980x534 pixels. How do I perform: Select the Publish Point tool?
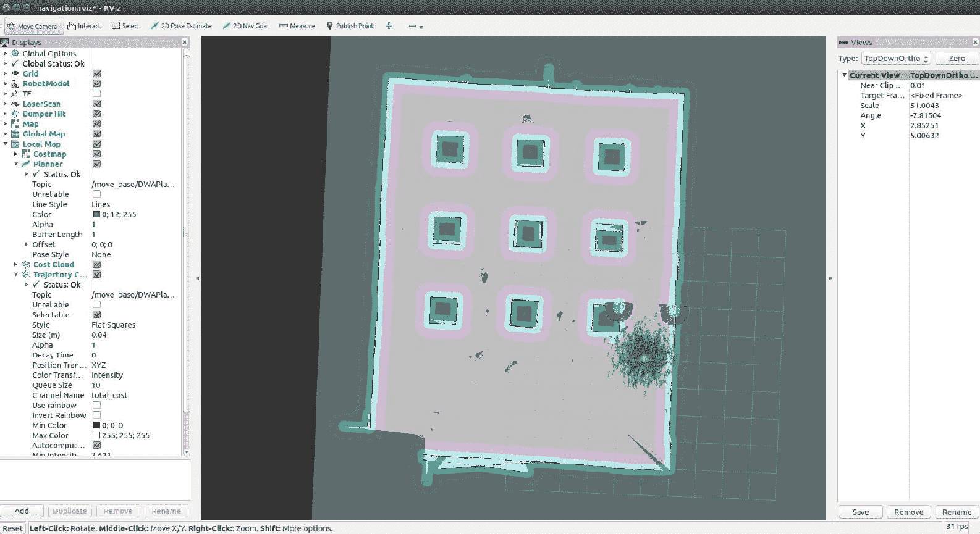(x=350, y=26)
